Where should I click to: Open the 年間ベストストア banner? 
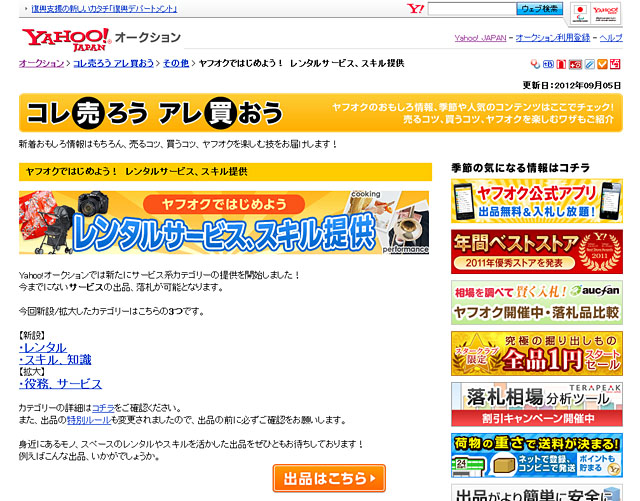(536, 250)
